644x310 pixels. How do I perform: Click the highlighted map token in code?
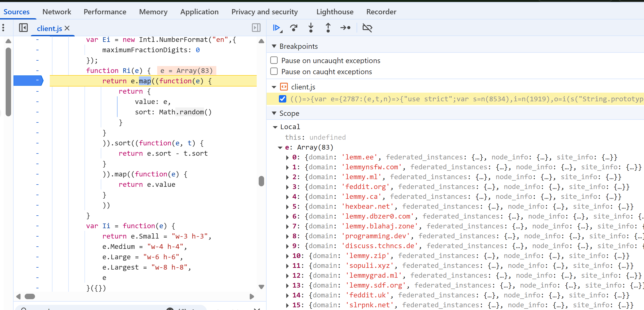click(145, 81)
